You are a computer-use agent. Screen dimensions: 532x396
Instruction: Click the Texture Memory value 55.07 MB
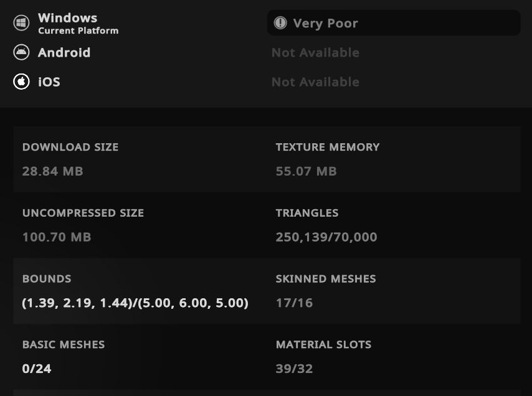click(x=306, y=171)
